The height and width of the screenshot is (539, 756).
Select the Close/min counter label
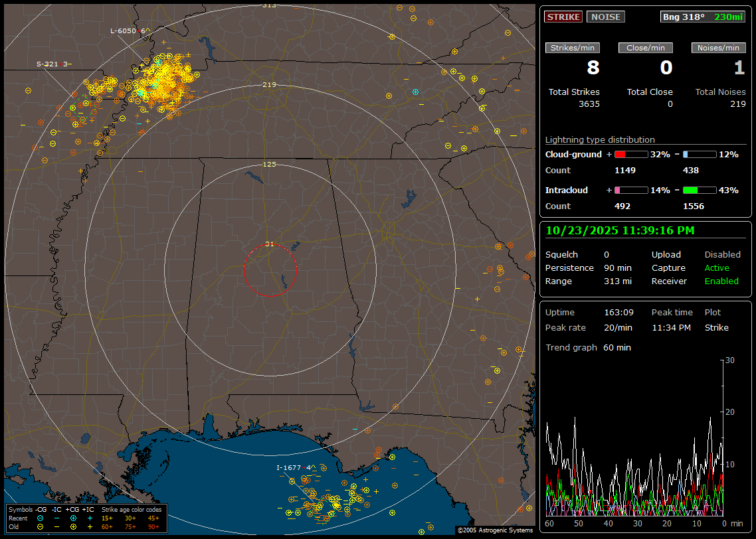tap(646, 48)
